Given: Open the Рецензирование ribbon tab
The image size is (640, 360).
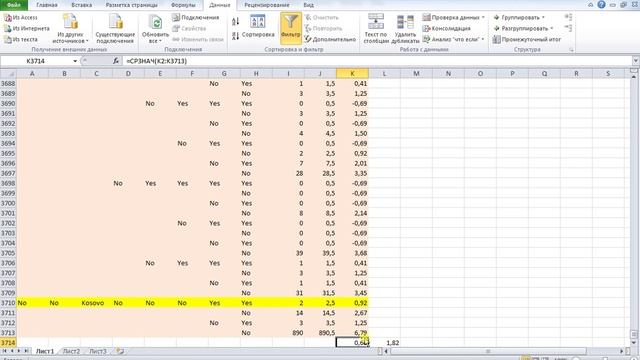Looking at the screenshot, I should click(267, 5).
